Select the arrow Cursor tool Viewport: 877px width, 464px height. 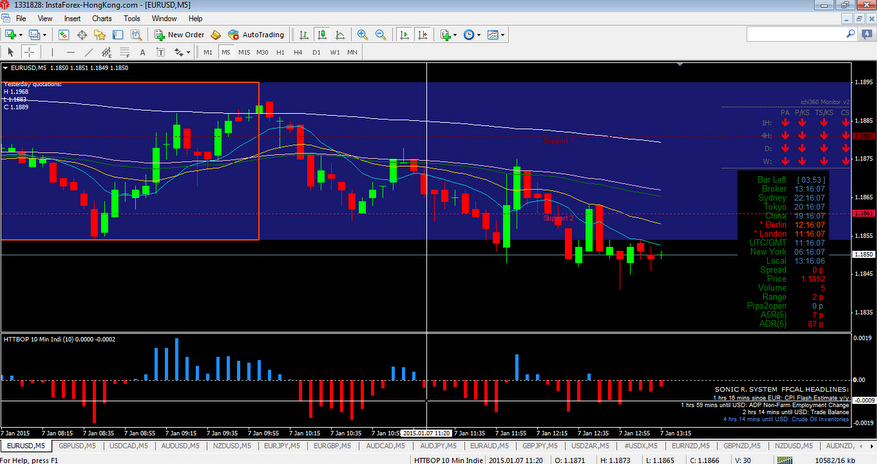coord(10,52)
